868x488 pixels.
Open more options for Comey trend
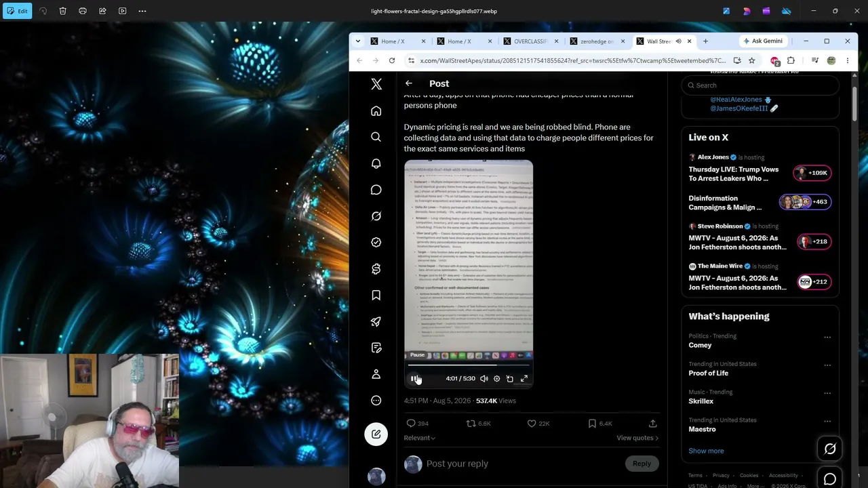827,337
